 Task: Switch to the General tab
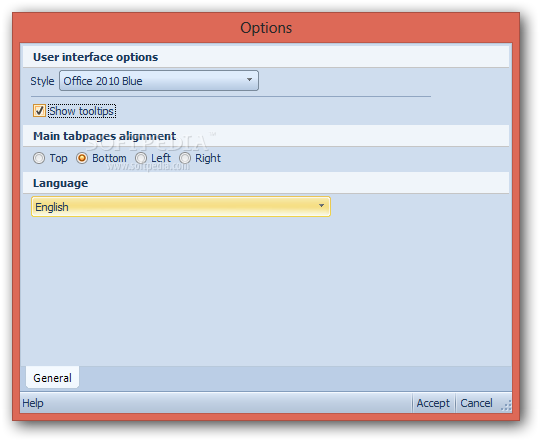52,378
